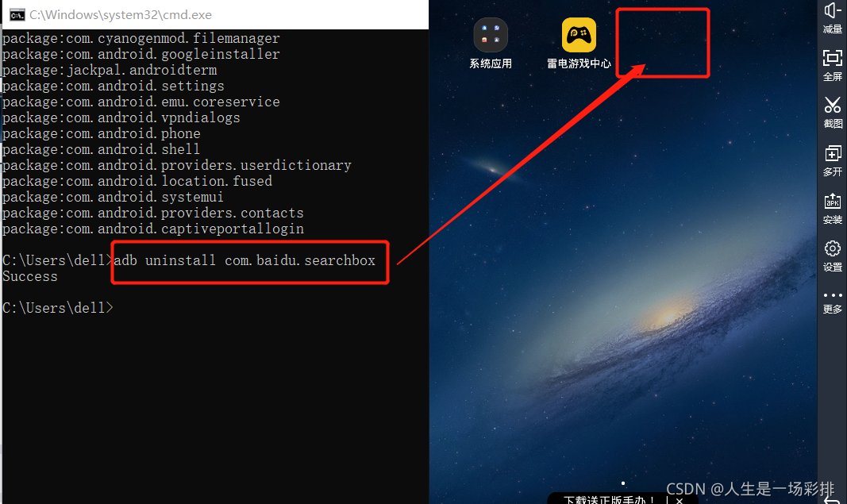This screenshot has width=847, height=504.
Task: Click the com.android.settings package line
Action: 113,86
